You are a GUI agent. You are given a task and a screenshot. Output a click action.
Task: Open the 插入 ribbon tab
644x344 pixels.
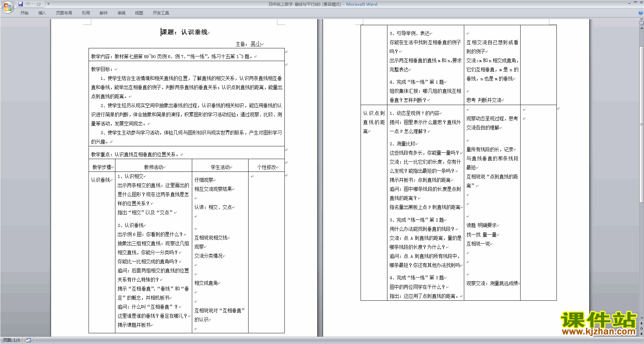tap(42, 13)
